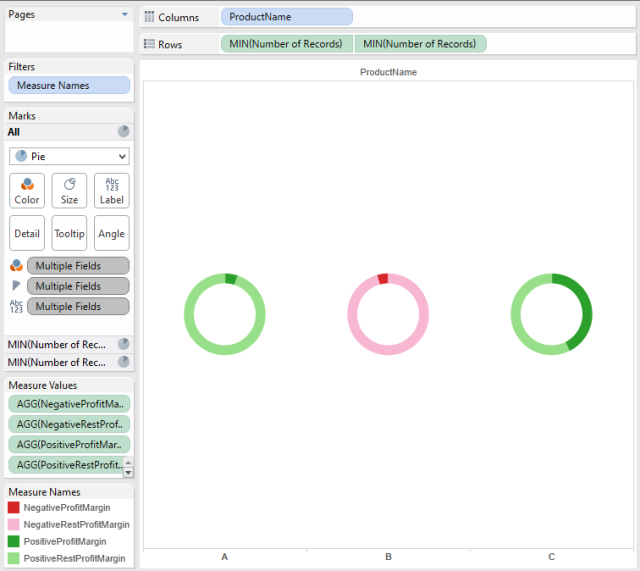Click the Label button in Marks card
This screenshot has width=640, height=571.
pos(112,191)
